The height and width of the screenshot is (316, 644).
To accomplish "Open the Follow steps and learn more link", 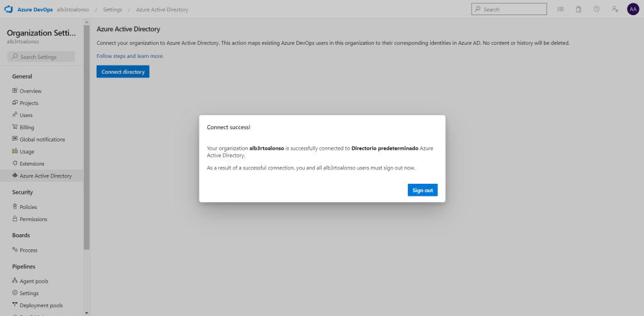I will point(130,56).
